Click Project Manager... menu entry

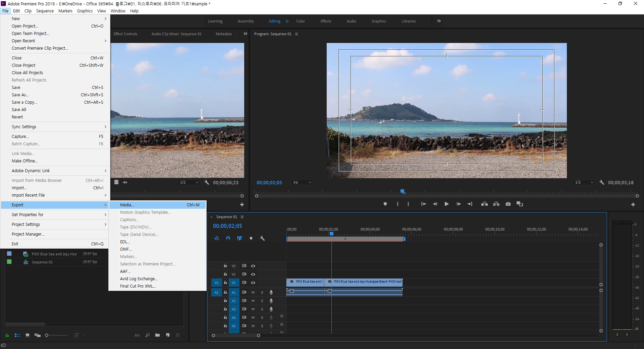pos(28,234)
